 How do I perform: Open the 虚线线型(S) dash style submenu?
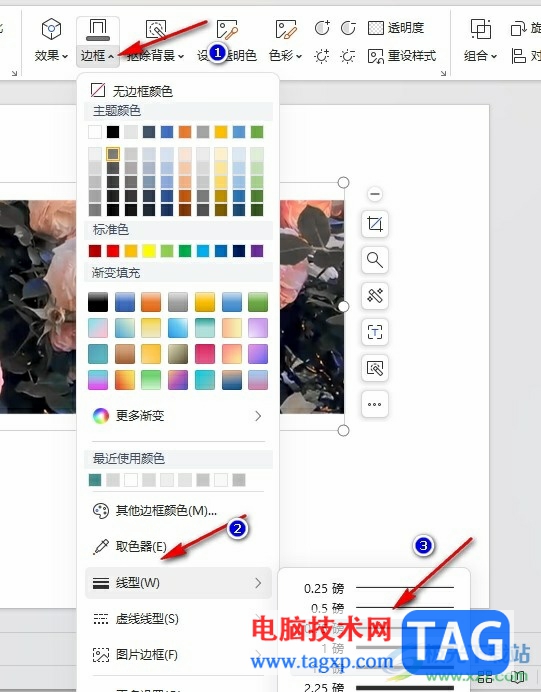[x=178, y=619]
